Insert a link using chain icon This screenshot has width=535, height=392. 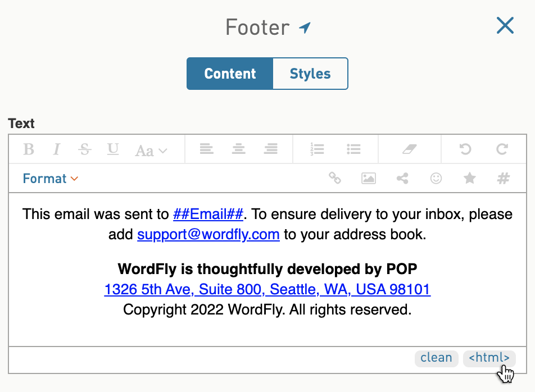point(335,178)
